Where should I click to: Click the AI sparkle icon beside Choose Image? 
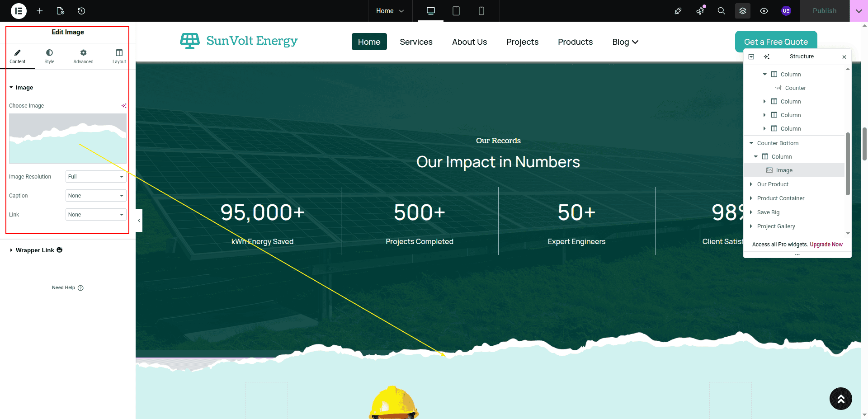(x=124, y=106)
